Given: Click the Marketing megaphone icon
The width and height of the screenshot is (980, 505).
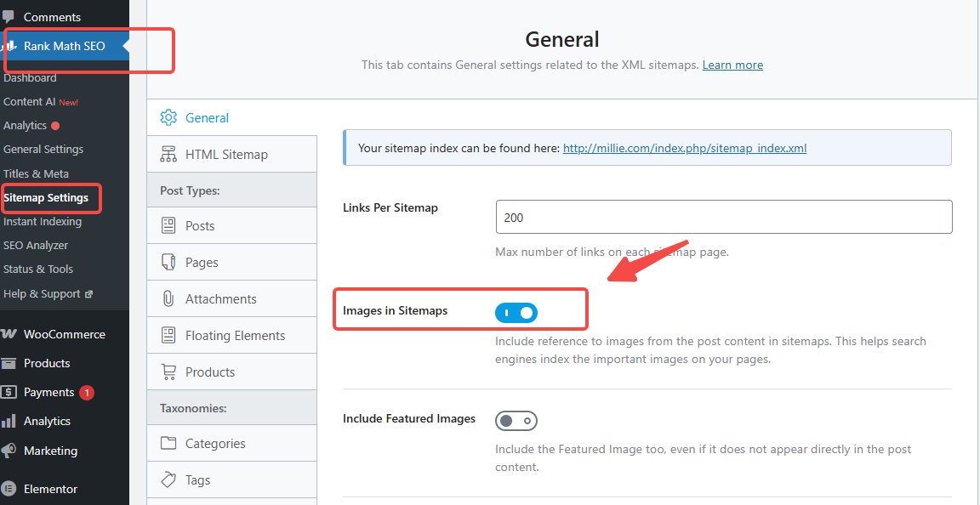Looking at the screenshot, I should coord(9,451).
